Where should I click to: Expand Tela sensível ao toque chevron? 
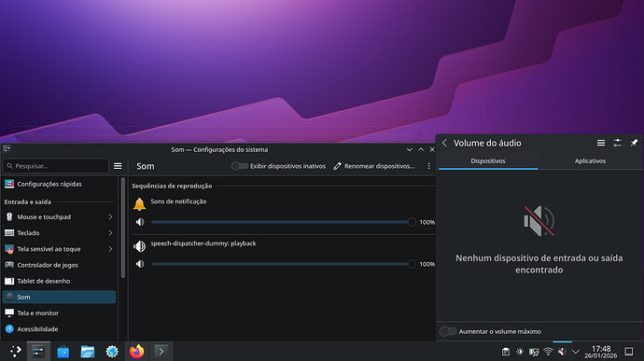(110, 249)
